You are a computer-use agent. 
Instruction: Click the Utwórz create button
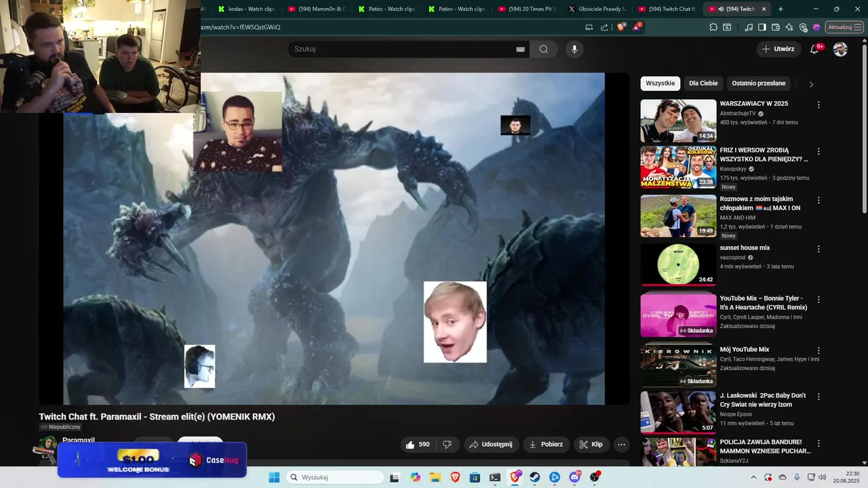tap(778, 49)
